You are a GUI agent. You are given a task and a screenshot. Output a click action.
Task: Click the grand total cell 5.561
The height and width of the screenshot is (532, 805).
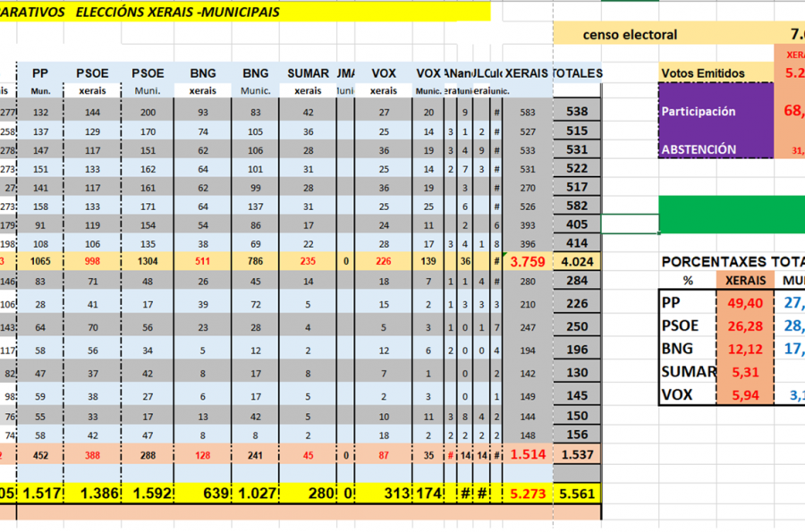tap(577, 494)
